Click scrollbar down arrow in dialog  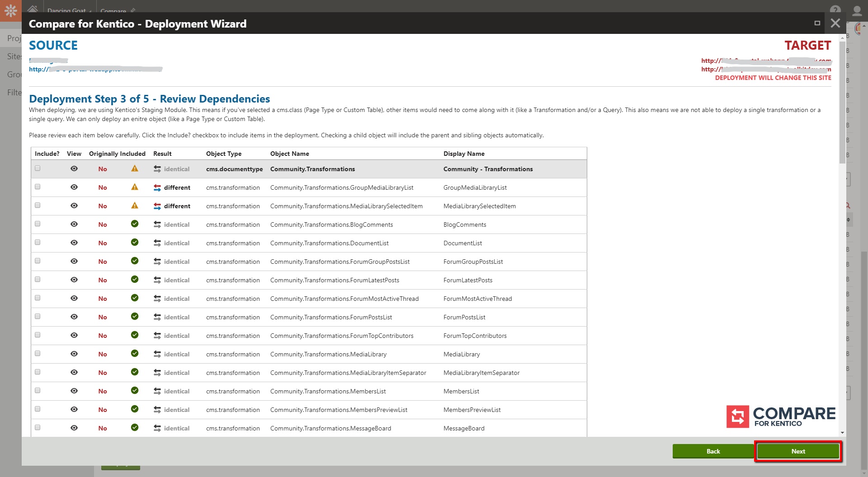coord(842,433)
